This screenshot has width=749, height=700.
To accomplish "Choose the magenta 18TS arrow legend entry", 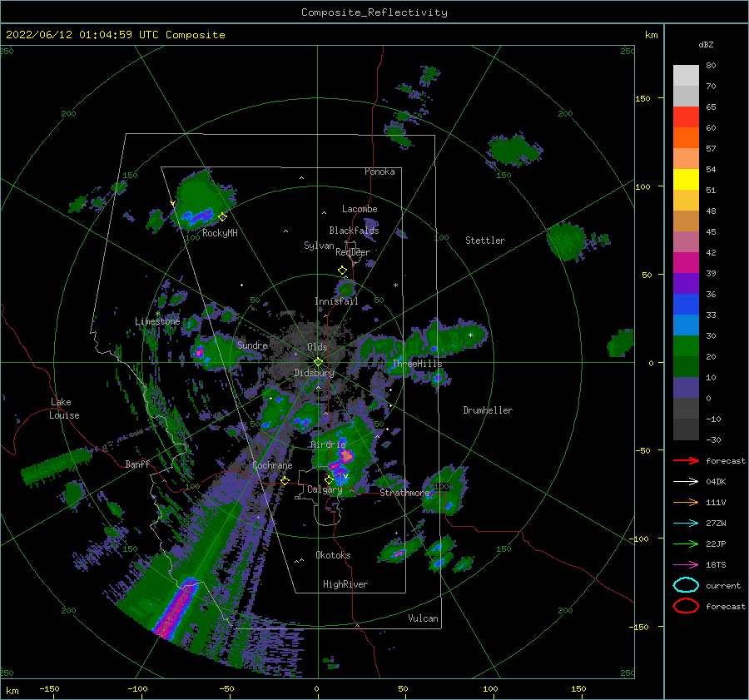I will [x=686, y=565].
